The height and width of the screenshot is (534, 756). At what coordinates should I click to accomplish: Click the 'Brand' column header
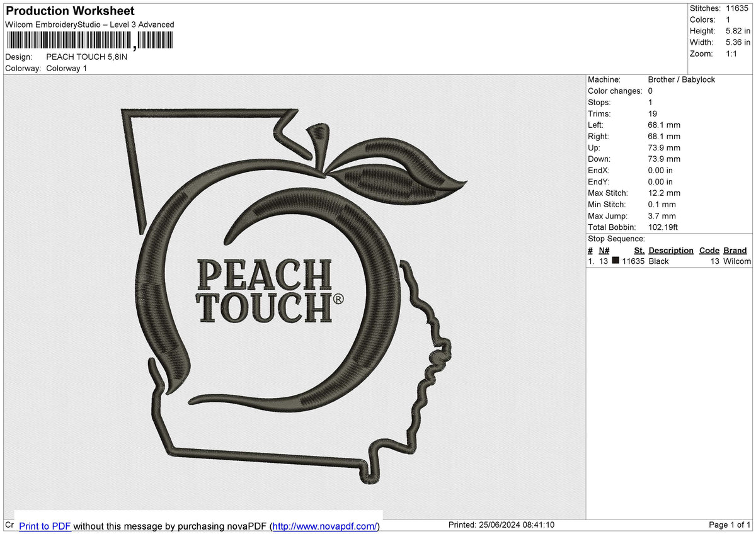tap(735, 250)
